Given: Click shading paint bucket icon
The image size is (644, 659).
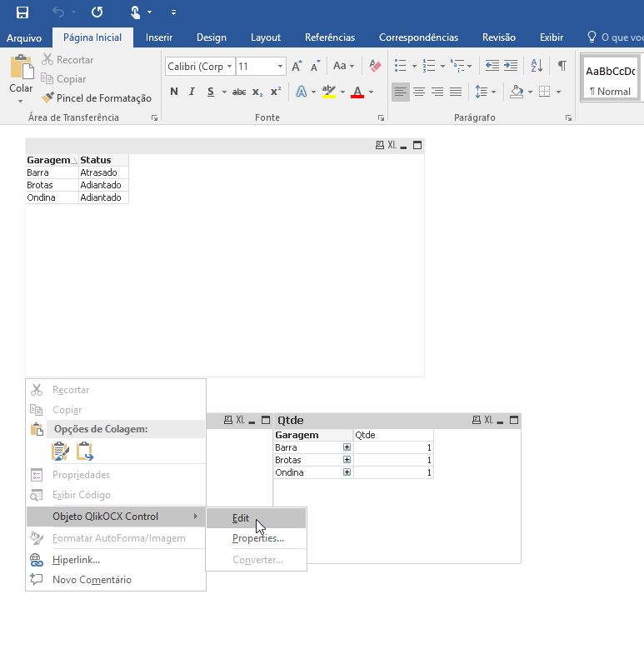Looking at the screenshot, I should pyautogui.click(x=517, y=92).
